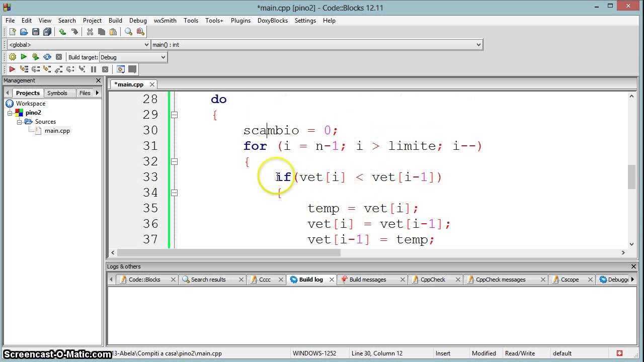This screenshot has width=644, height=362.
Task: Click the Step into debugger icon
Action: pos(47,69)
